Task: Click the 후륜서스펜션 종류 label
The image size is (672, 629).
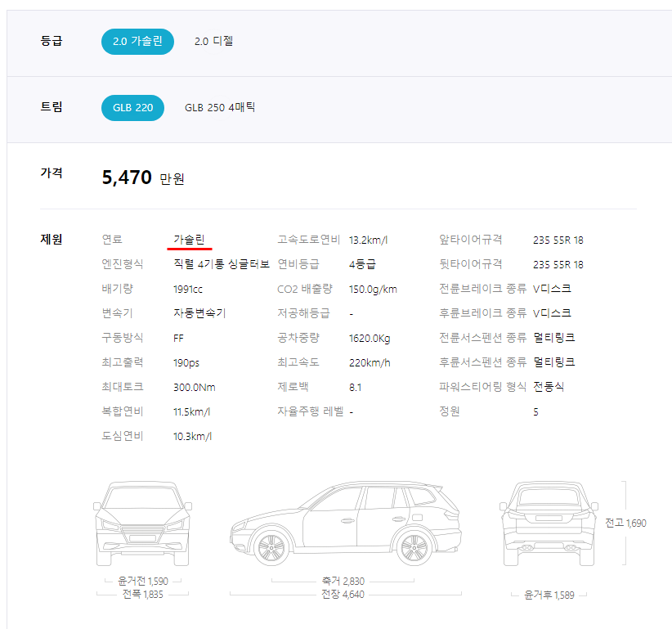Action: [482, 362]
